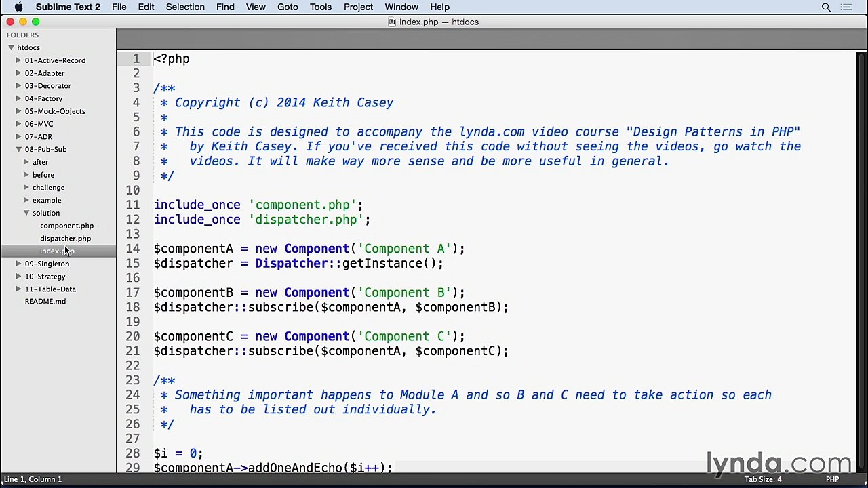Image resolution: width=868 pixels, height=488 pixels.
Task: Open component.php from the sidebar
Action: [66, 226]
